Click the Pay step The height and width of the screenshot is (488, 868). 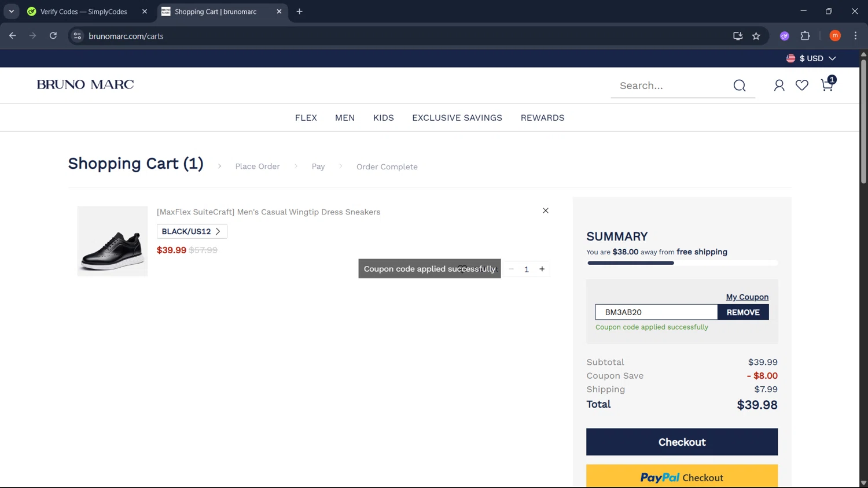tap(318, 167)
